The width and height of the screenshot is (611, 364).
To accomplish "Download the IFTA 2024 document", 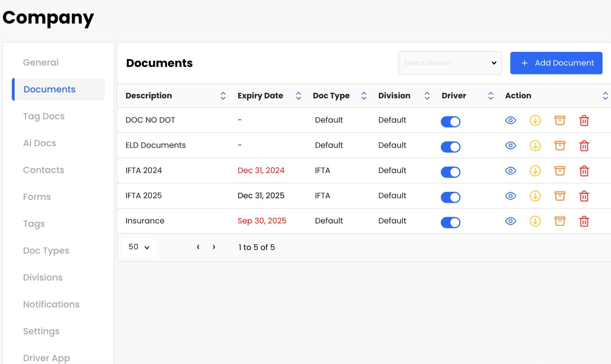I will (535, 171).
